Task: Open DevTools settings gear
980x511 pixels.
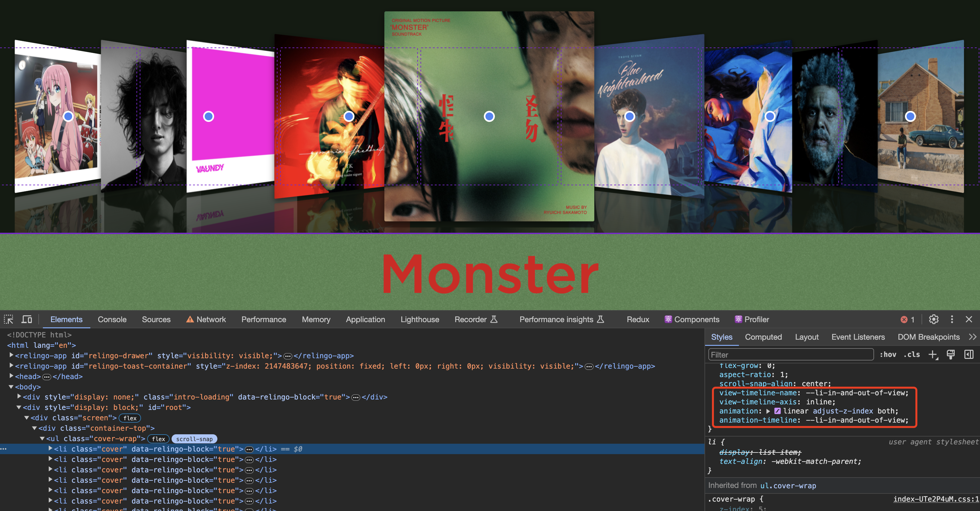Action: tap(934, 319)
